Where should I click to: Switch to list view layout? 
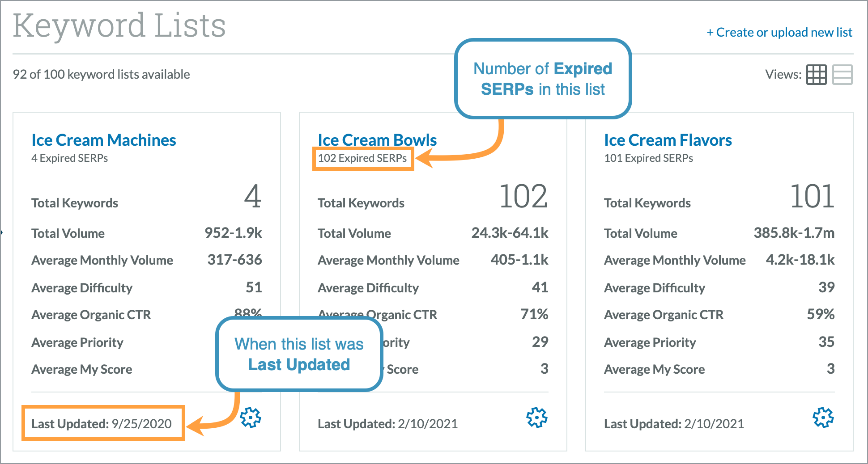[x=843, y=75]
